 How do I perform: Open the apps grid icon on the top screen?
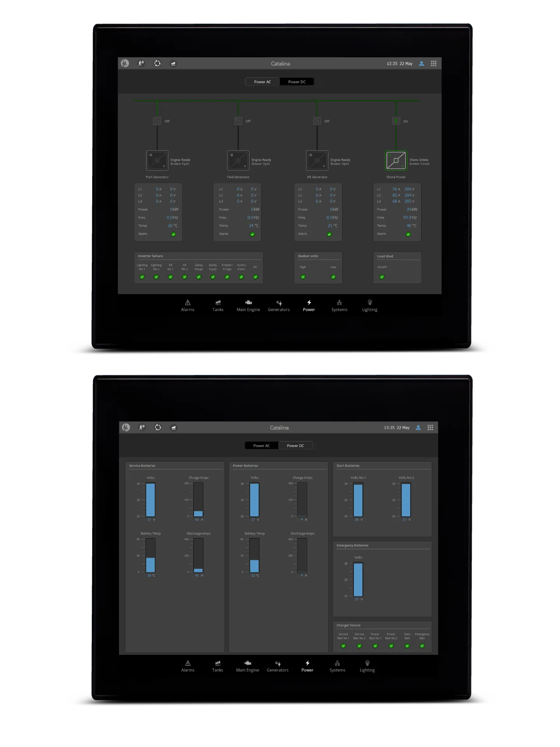click(434, 63)
